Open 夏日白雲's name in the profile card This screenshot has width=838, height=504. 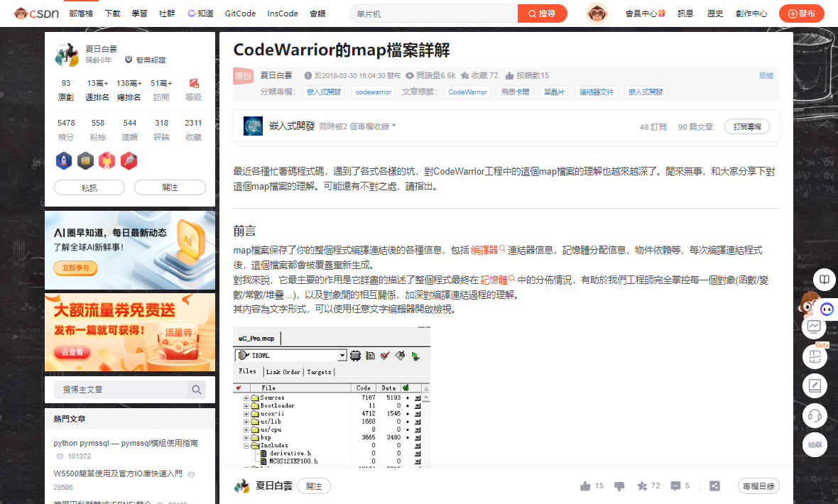(101, 49)
